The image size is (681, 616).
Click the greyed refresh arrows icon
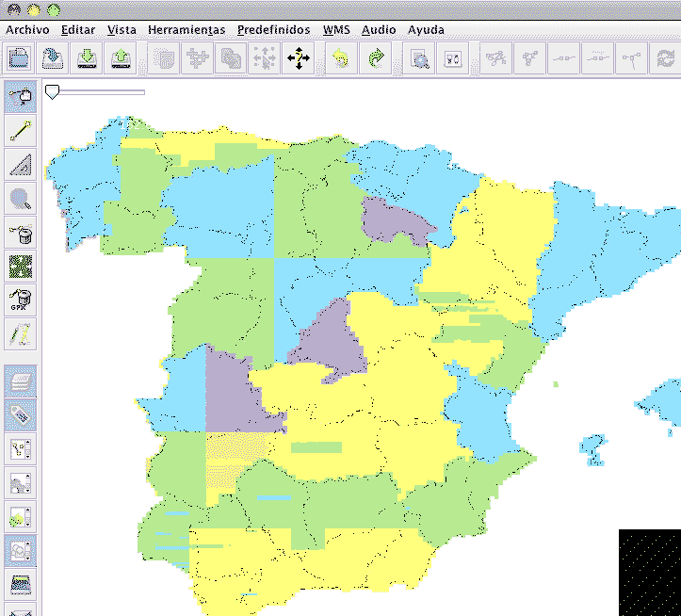pos(665,58)
